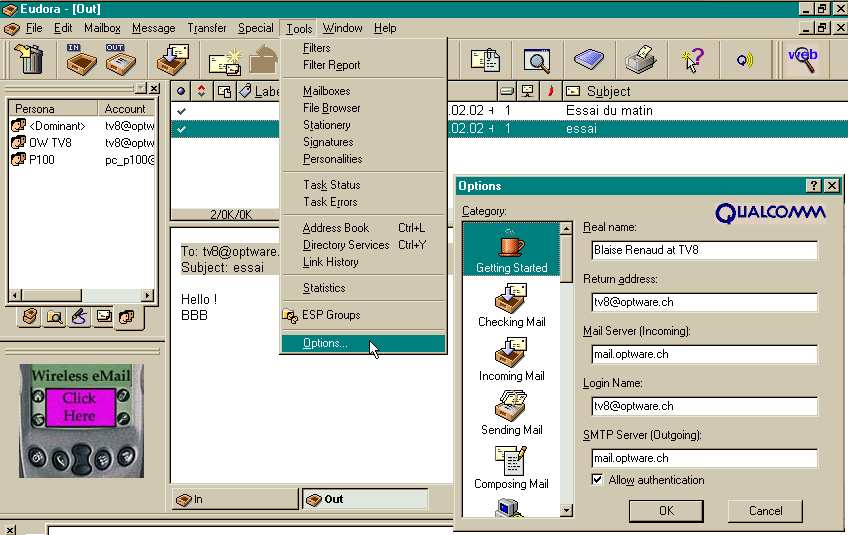Click the Status column header icon

point(181,91)
